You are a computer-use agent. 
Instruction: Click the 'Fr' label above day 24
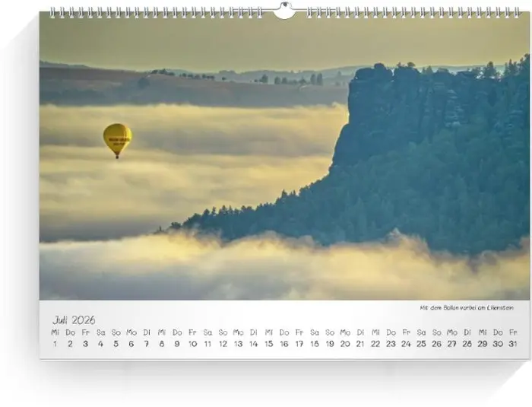point(406,332)
